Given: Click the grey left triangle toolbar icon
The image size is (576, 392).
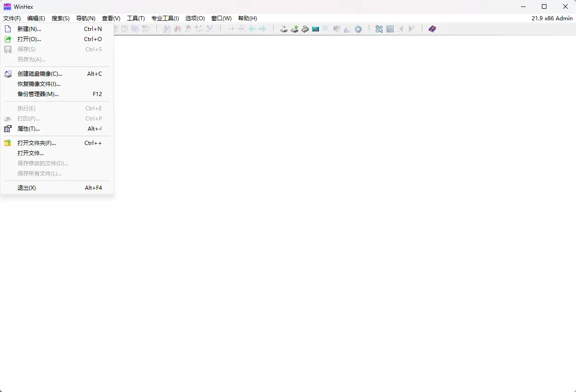Looking at the screenshot, I should pos(401,29).
